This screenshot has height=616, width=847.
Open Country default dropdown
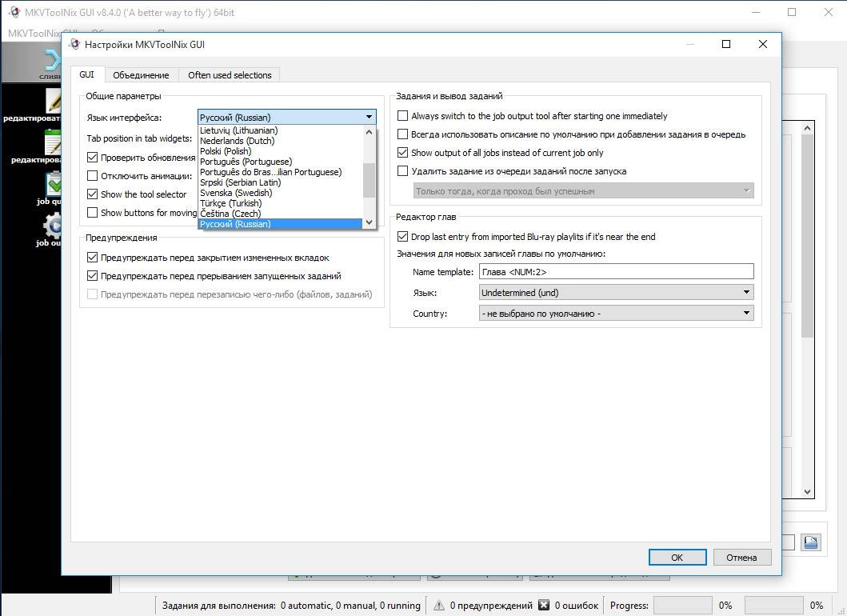pyautogui.click(x=617, y=314)
